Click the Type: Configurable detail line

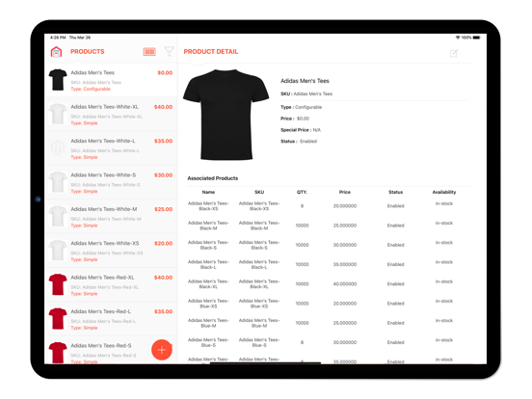(x=302, y=107)
